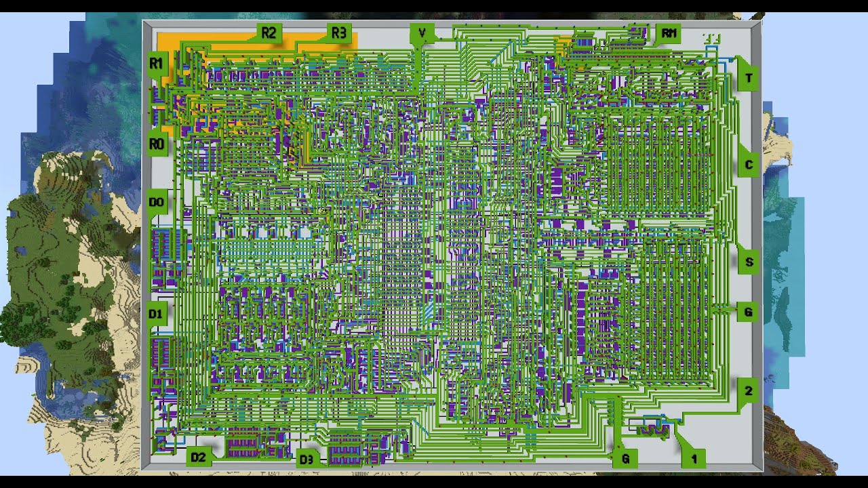Click the pin label marked 2

[x=749, y=390]
